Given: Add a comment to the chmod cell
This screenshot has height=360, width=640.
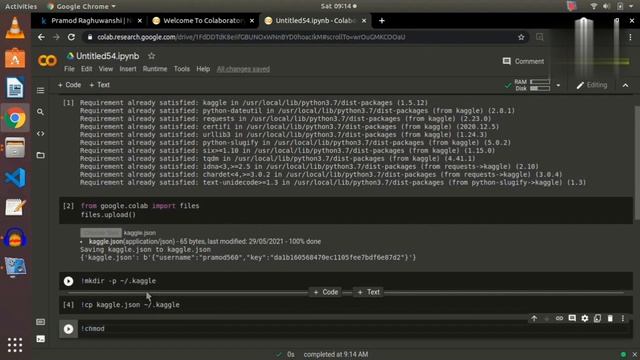Looking at the screenshot, I should (572, 318).
